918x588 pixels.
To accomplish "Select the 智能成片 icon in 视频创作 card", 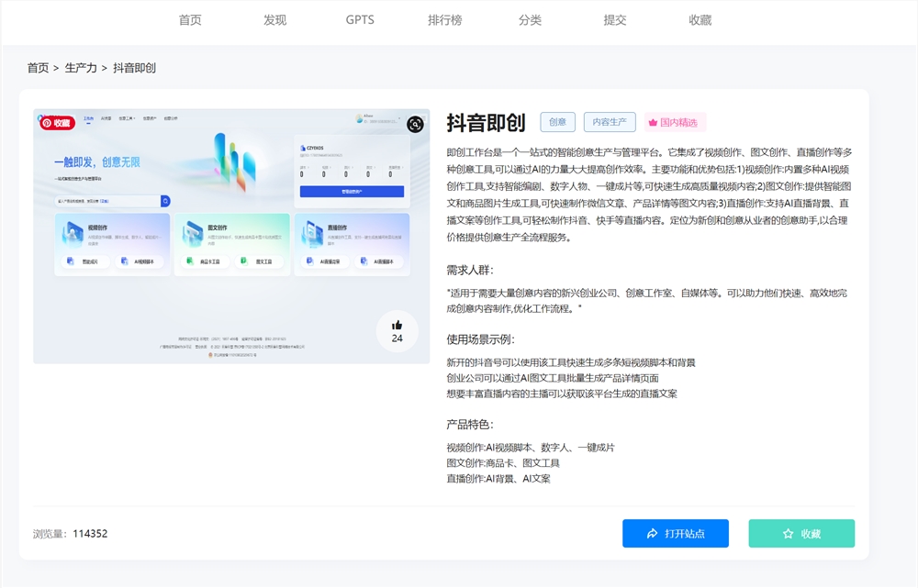I will (x=71, y=261).
